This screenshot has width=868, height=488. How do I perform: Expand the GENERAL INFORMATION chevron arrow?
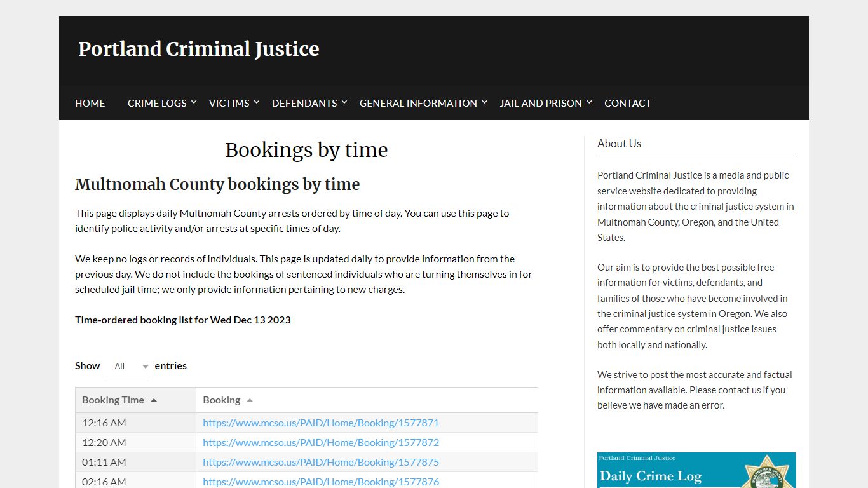pos(484,102)
